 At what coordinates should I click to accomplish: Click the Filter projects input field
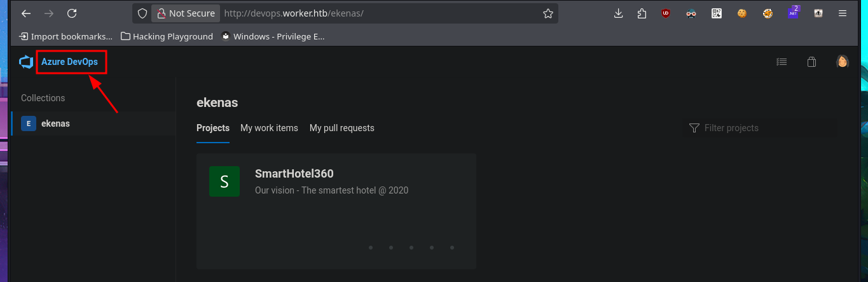coord(766,128)
